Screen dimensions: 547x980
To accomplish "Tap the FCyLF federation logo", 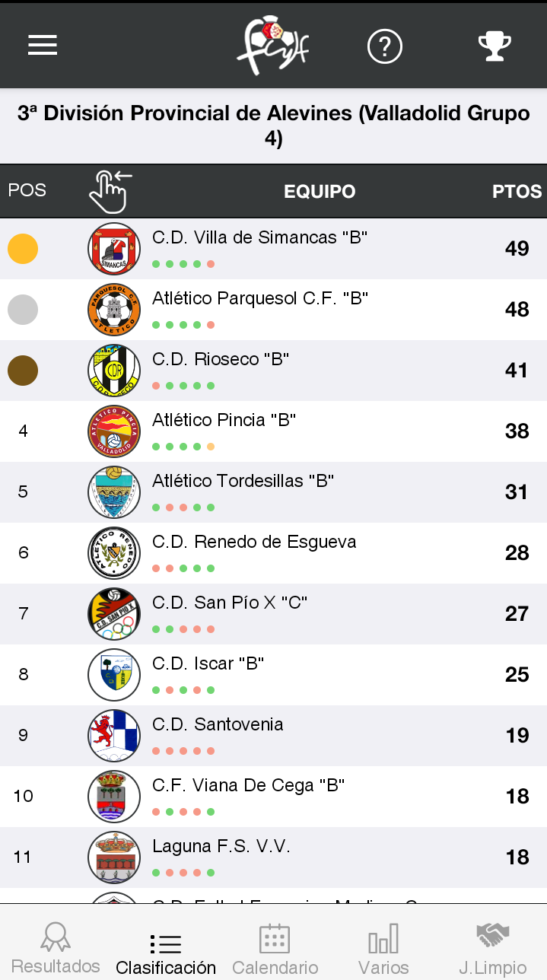I will pyautogui.click(x=272, y=47).
